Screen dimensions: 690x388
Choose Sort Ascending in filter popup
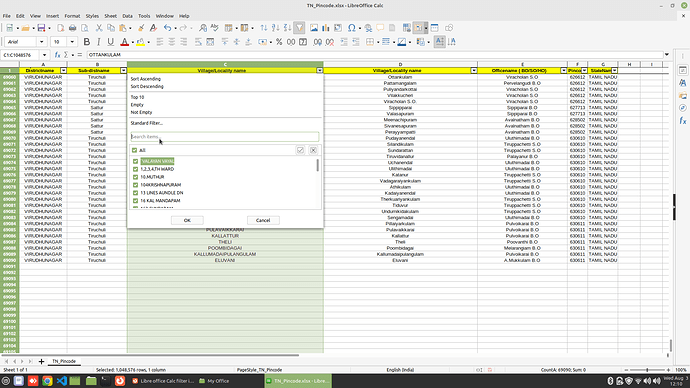click(146, 79)
